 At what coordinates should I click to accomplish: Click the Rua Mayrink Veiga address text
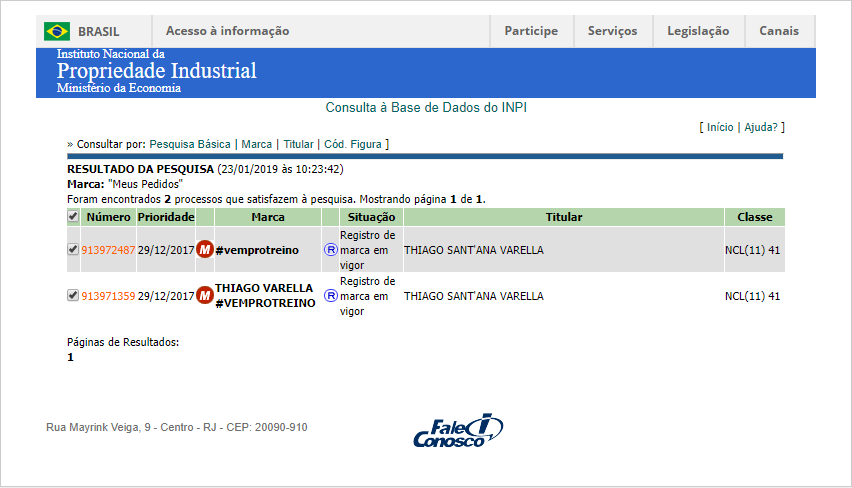point(177,427)
